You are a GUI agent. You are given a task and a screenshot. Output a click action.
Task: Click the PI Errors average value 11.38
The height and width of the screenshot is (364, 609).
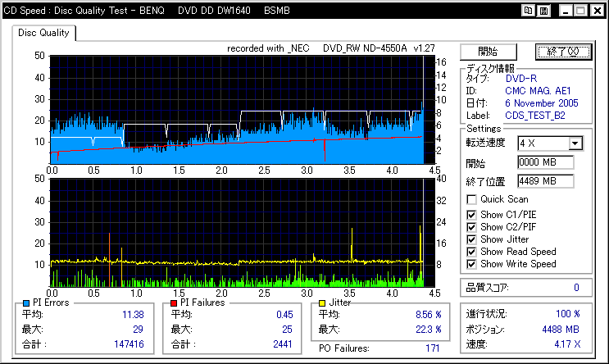point(133,315)
